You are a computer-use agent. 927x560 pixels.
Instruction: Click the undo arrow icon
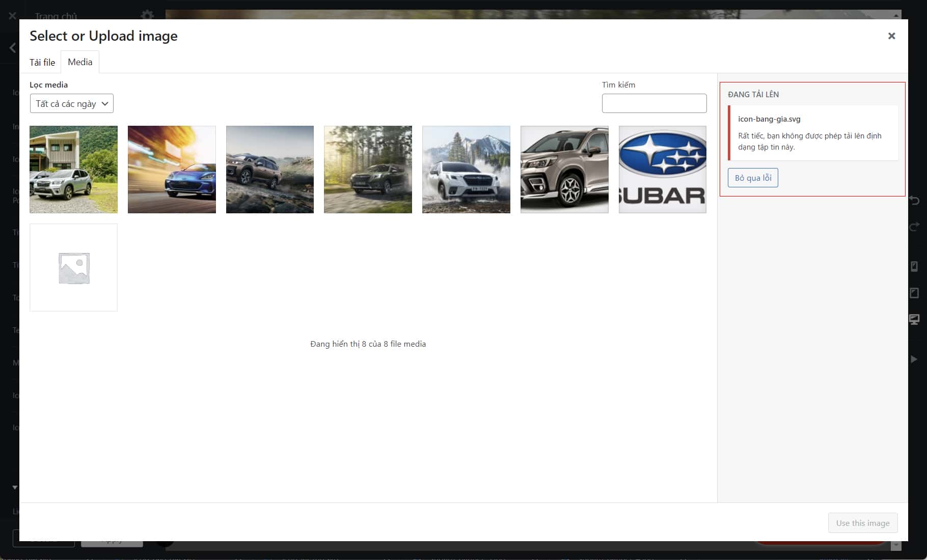pos(914,201)
